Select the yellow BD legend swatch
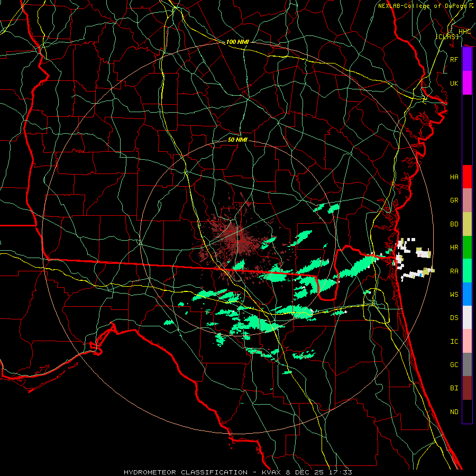476x476 pixels. [x=467, y=224]
